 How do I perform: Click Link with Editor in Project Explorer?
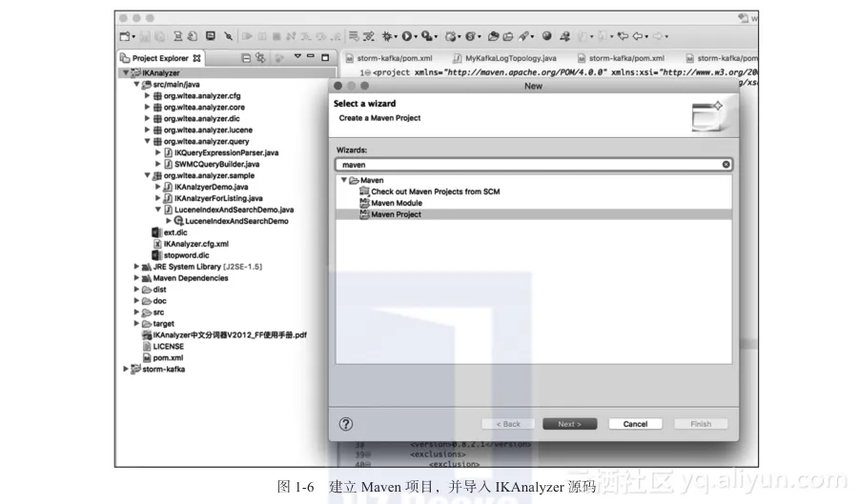(x=260, y=57)
